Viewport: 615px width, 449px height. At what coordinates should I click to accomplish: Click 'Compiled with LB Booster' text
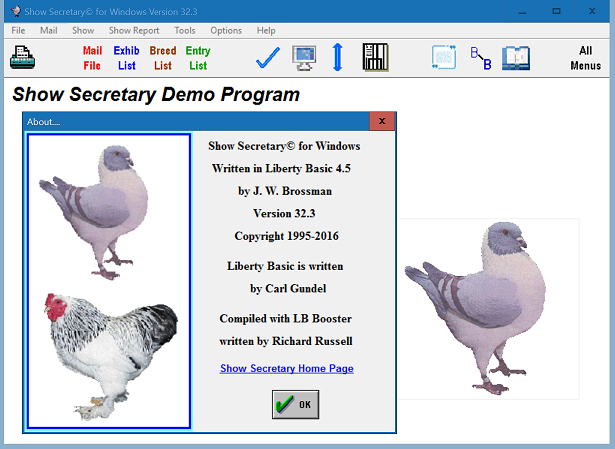(286, 318)
